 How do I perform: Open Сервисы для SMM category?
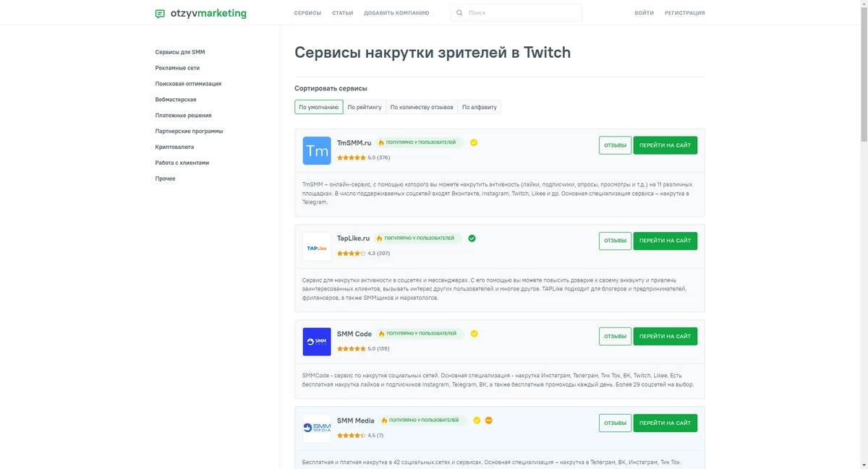coord(180,52)
